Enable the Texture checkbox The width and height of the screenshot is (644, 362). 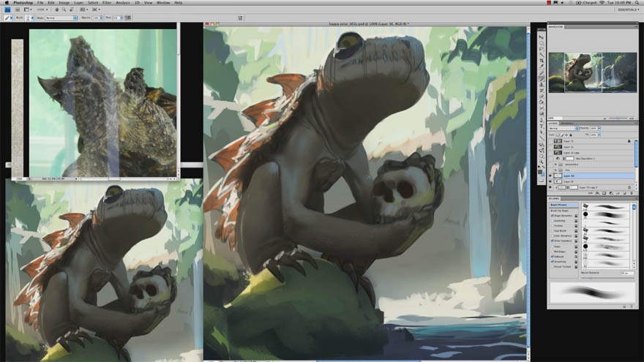pos(552,226)
